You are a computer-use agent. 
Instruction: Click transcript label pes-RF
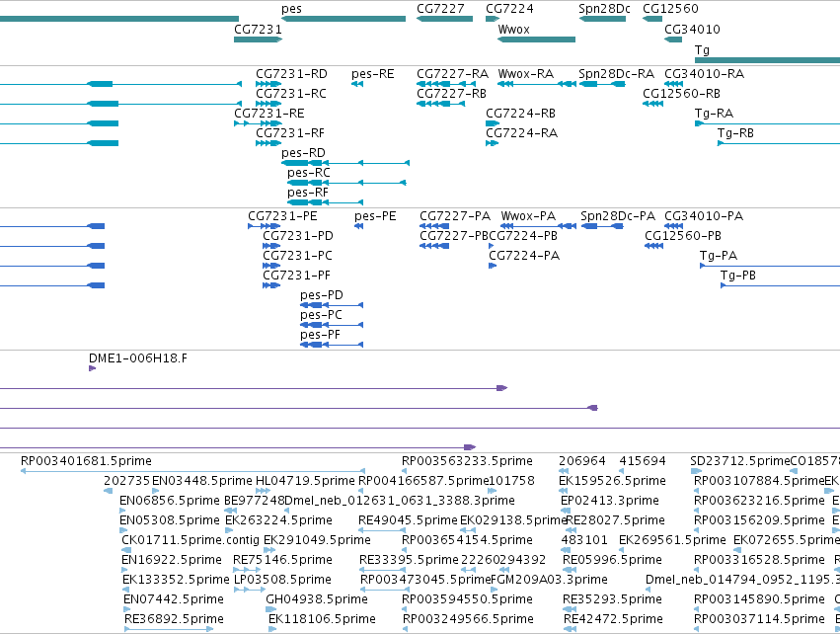click(308, 193)
